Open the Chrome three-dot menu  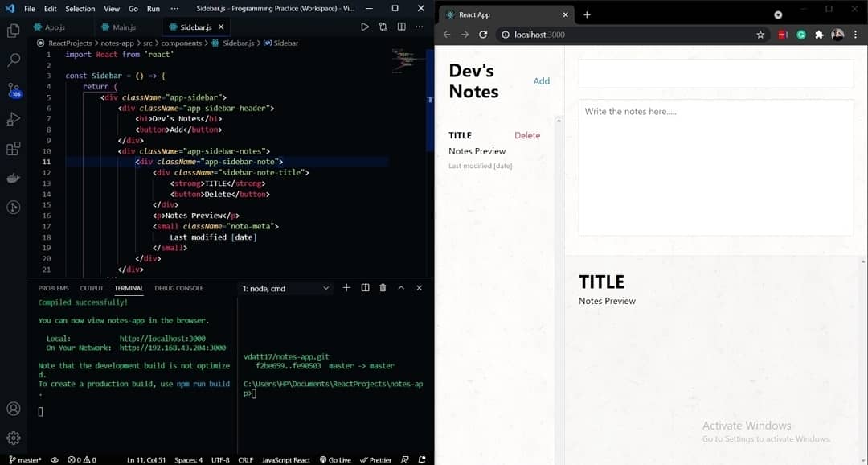tap(856, 35)
